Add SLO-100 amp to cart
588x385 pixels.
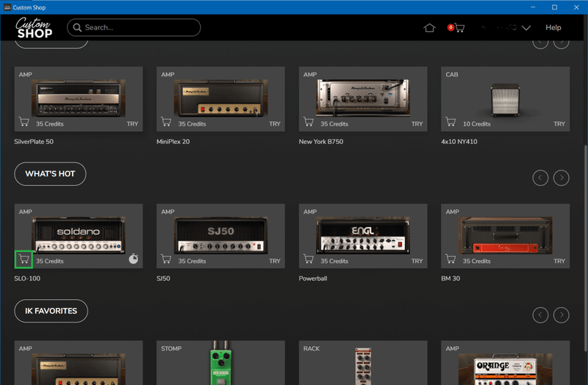pyautogui.click(x=24, y=259)
